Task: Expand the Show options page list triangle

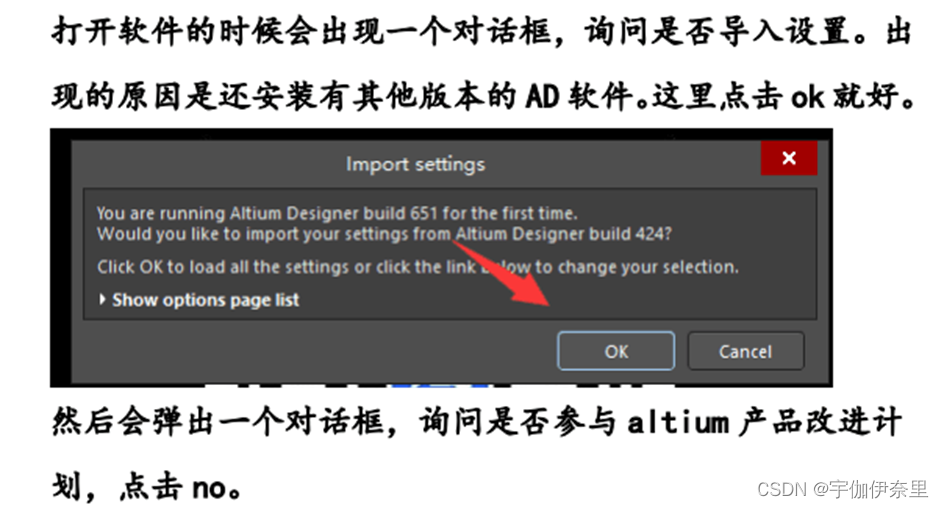Action: pos(102,299)
